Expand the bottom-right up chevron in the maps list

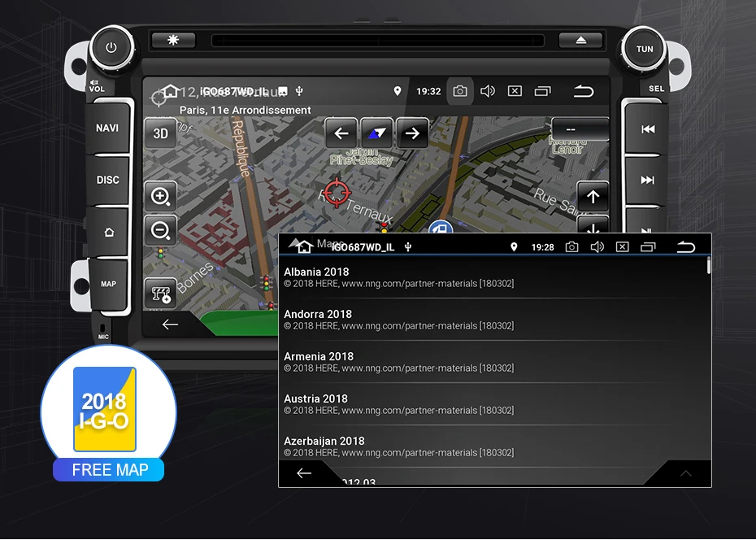click(685, 473)
